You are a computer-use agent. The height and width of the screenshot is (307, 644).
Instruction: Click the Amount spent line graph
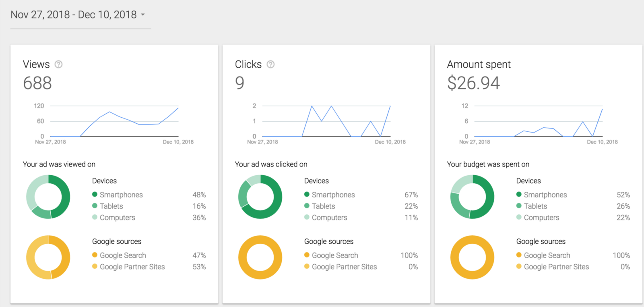[x=538, y=121]
